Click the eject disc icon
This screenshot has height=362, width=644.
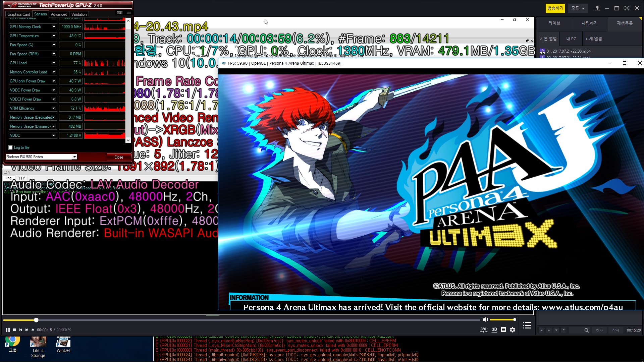[33, 330]
